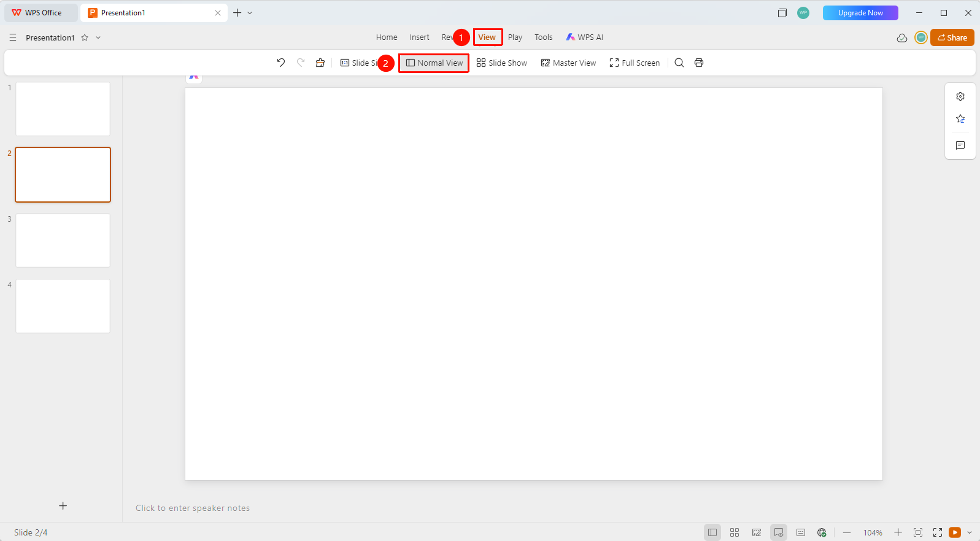Expand the slideshow options arrow in status bar
This screenshot has width=980, height=541.
tap(970, 532)
